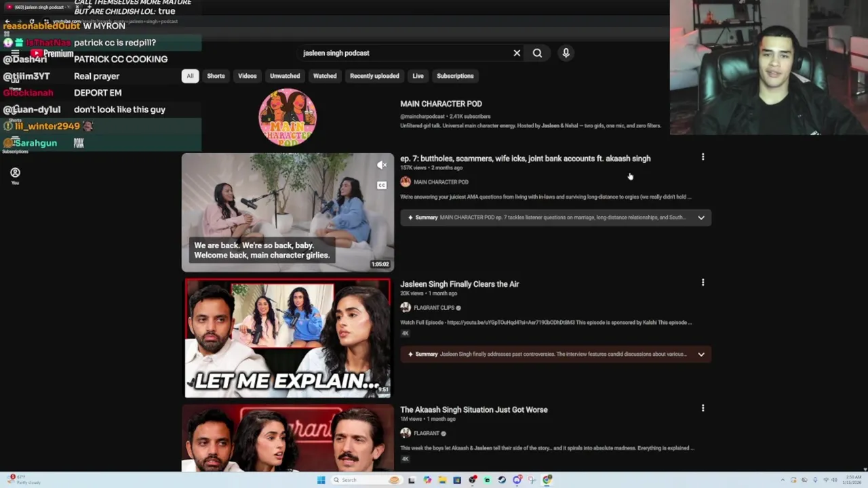This screenshot has width=868, height=488.
Task: Open Jasleen Singh Finally Clears the Air title
Action: tap(459, 284)
